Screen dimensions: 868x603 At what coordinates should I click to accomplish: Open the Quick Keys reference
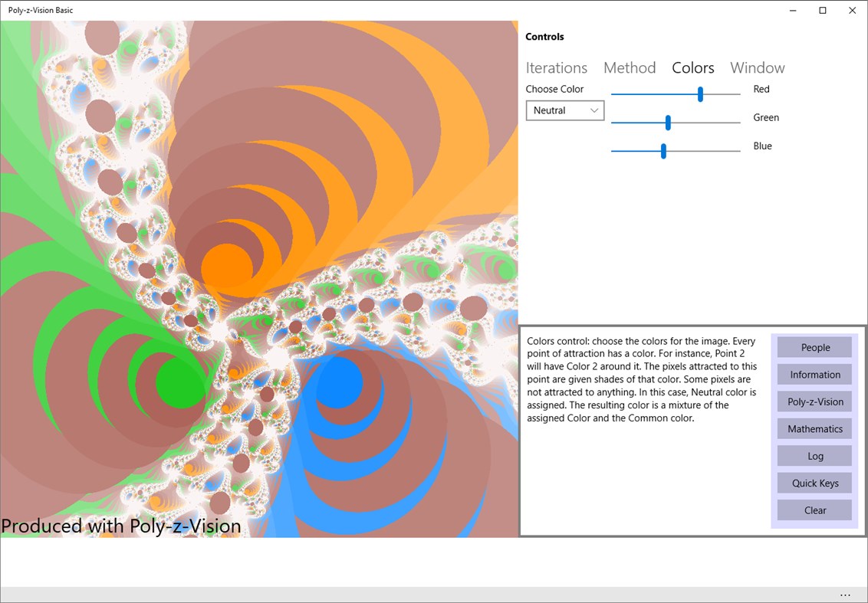814,483
